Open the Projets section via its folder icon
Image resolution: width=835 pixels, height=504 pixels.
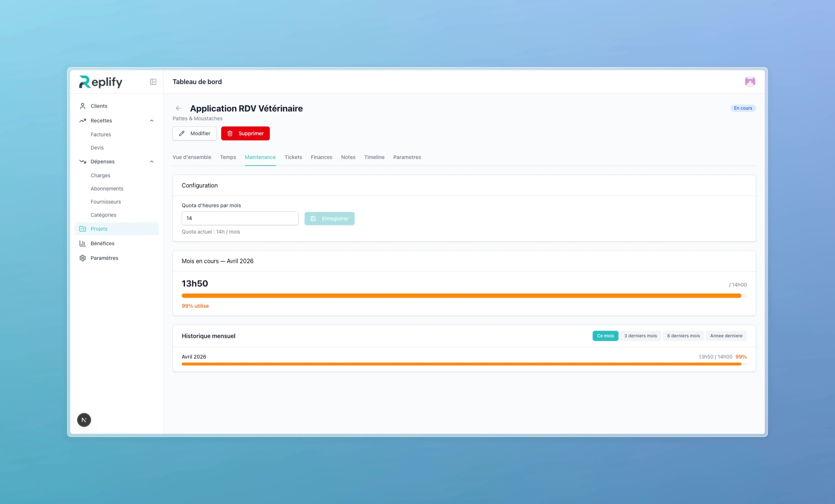tap(83, 229)
